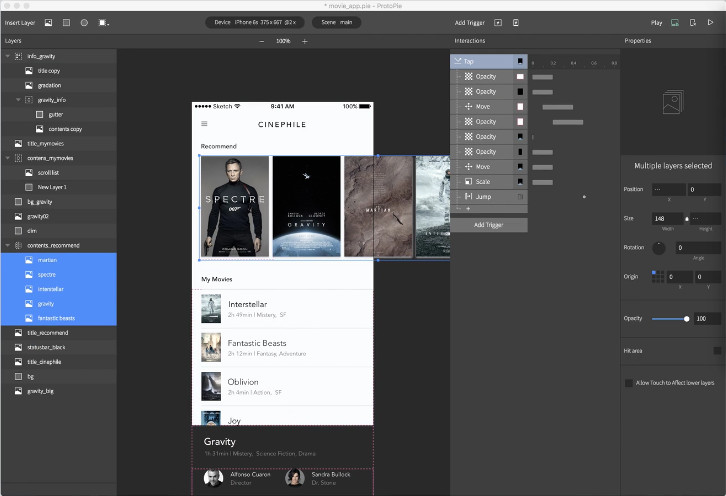Open the in-app preview window icon
This screenshot has width=726, height=496.
pyautogui.click(x=675, y=22)
